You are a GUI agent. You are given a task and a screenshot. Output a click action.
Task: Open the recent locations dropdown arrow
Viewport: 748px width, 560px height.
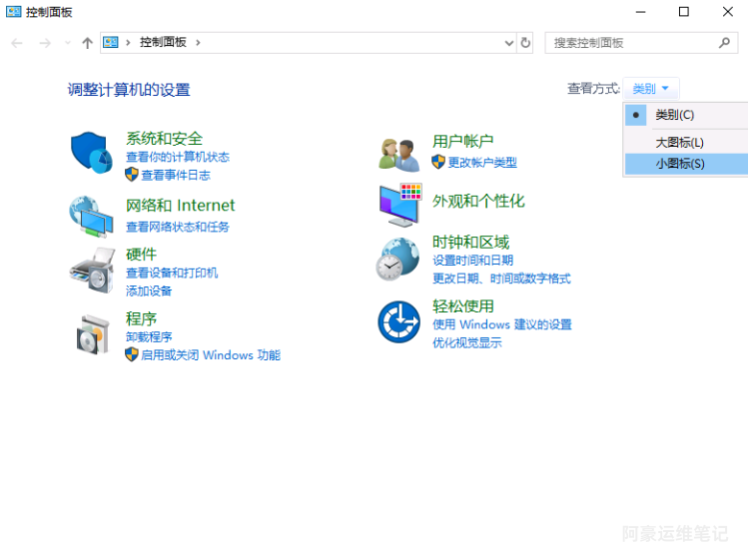[x=68, y=43]
